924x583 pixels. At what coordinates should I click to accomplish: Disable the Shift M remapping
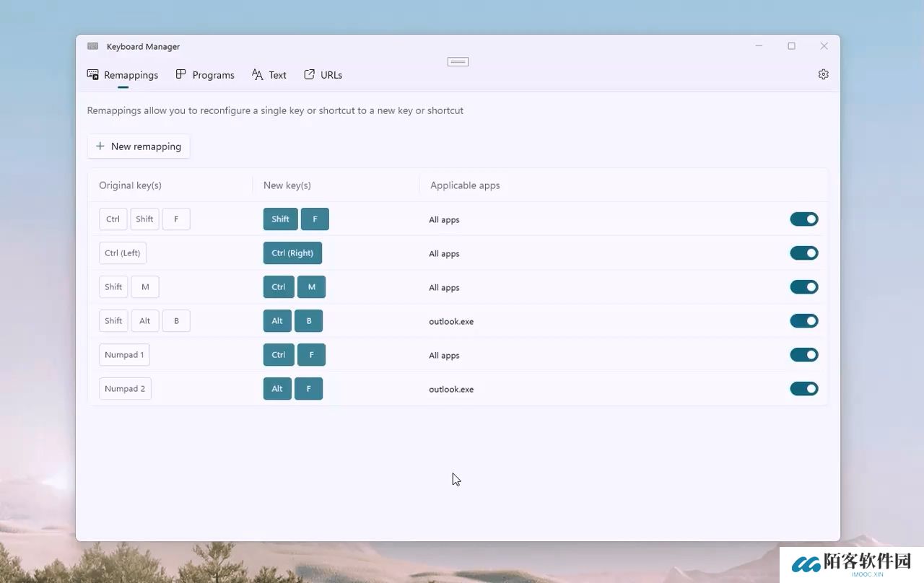803,286
